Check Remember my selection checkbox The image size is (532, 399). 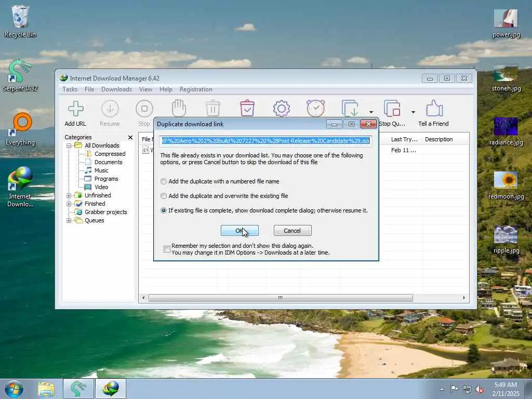click(167, 249)
